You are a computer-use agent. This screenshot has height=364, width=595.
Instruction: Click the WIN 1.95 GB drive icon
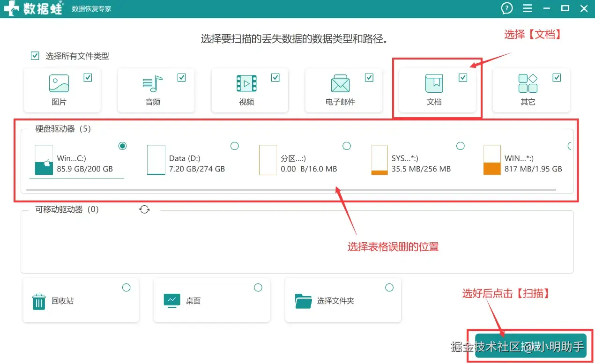coord(492,160)
